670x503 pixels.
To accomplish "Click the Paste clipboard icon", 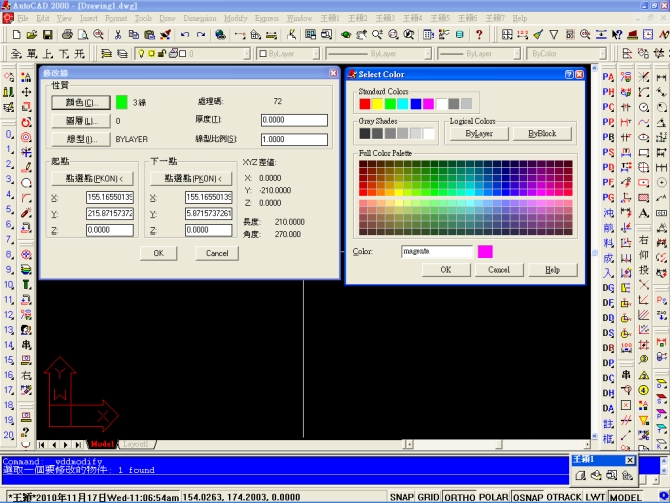I will point(150,35).
